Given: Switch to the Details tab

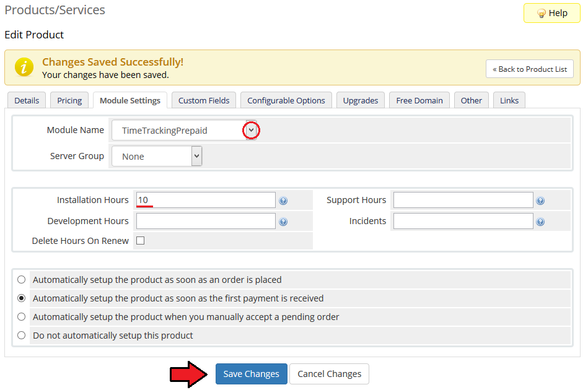Looking at the screenshot, I should (x=27, y=100).
